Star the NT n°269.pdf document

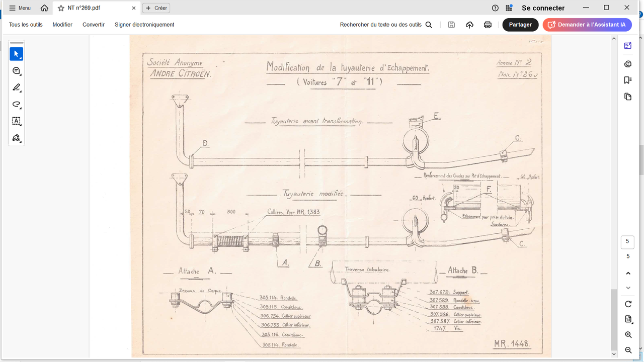pyautogui.click(x=61, y=8)
